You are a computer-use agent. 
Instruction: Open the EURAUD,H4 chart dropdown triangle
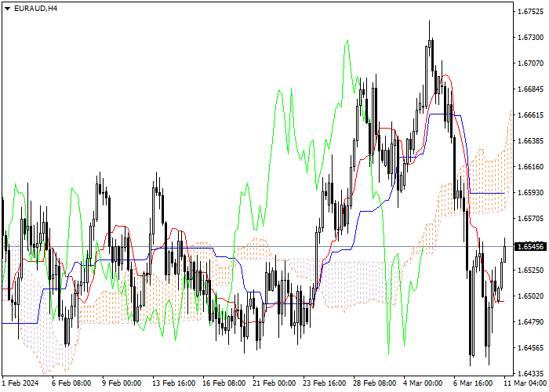7,9
